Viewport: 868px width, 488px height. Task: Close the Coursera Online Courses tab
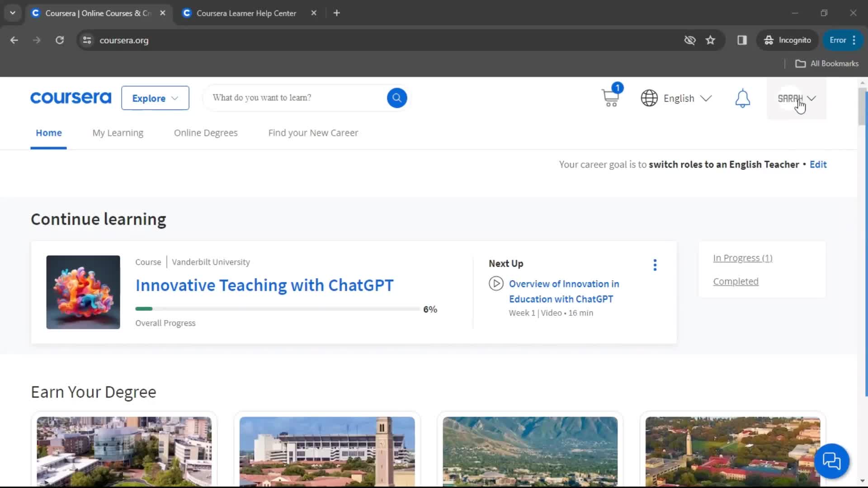tap(163, 13)
